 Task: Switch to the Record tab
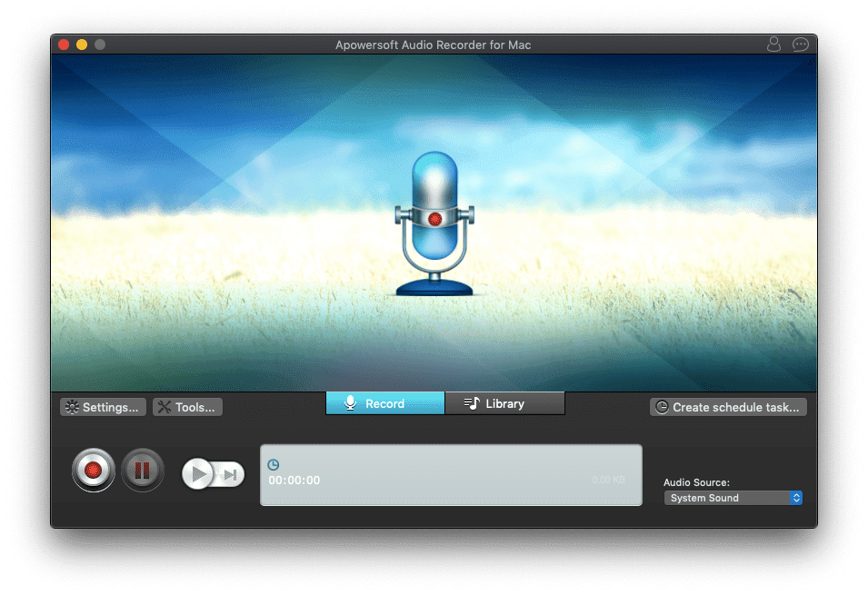pos(385,403)
